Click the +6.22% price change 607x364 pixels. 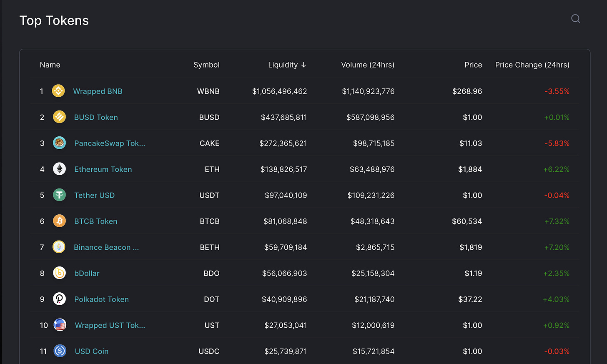pos(556,169)
